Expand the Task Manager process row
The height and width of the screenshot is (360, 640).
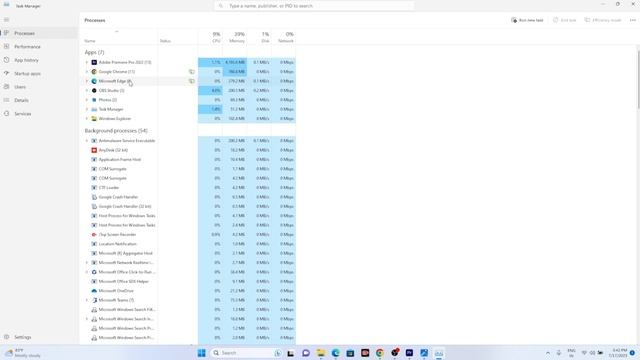point(87,109)
